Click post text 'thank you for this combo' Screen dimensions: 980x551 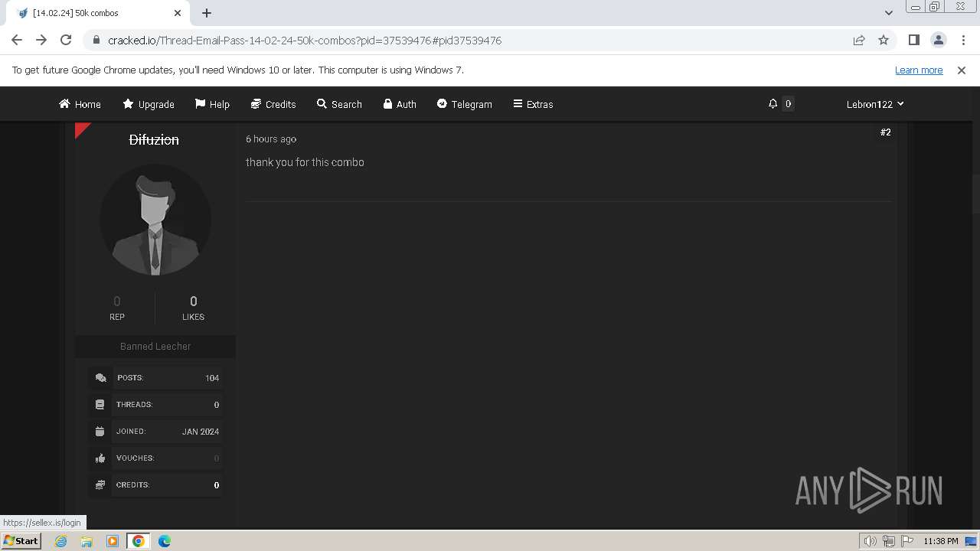click(x=305, y=162)
